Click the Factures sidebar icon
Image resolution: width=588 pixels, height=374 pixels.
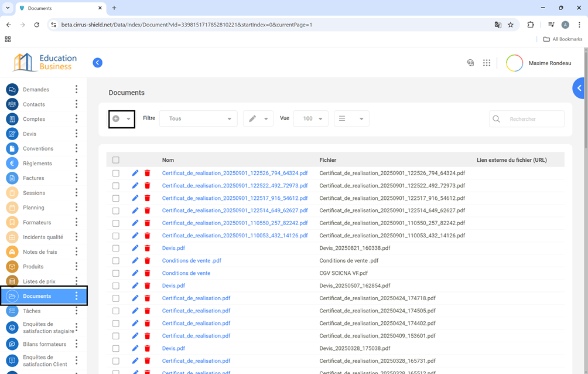(x=12, y=178)
